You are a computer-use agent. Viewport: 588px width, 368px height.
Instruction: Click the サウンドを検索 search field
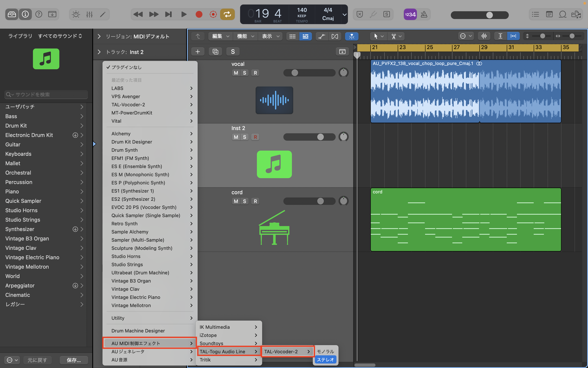(46, 94)
